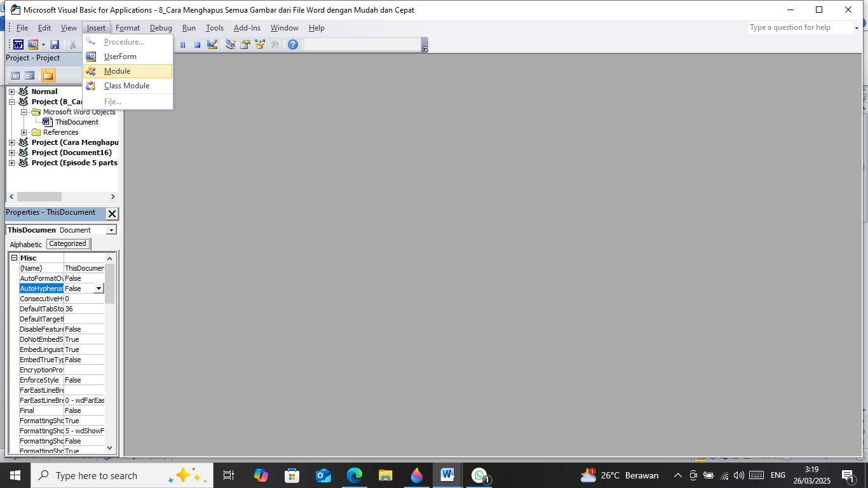Image resolution: width=868 pixels, height=488 pixels.
Task: Choose UserForm in the Insert menu
Action: pos(120,57)
